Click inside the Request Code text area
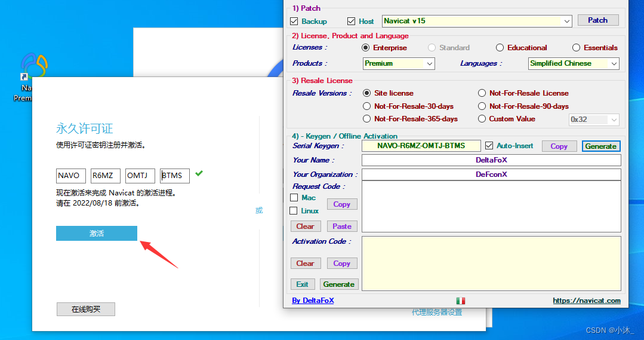This screenshot has height=340, width=644. [x=491, y=206]
